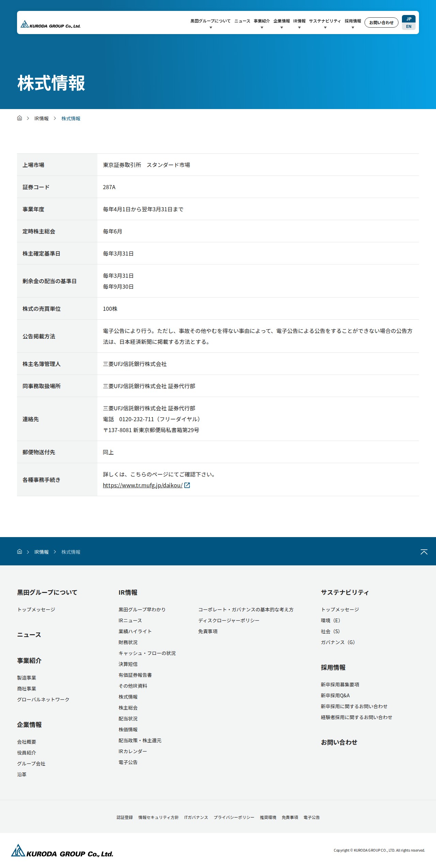The height and width of the screenshot is (868, 436).
Task: Open 電子公告 link under IR情報 column
Action: coord(128,762)
